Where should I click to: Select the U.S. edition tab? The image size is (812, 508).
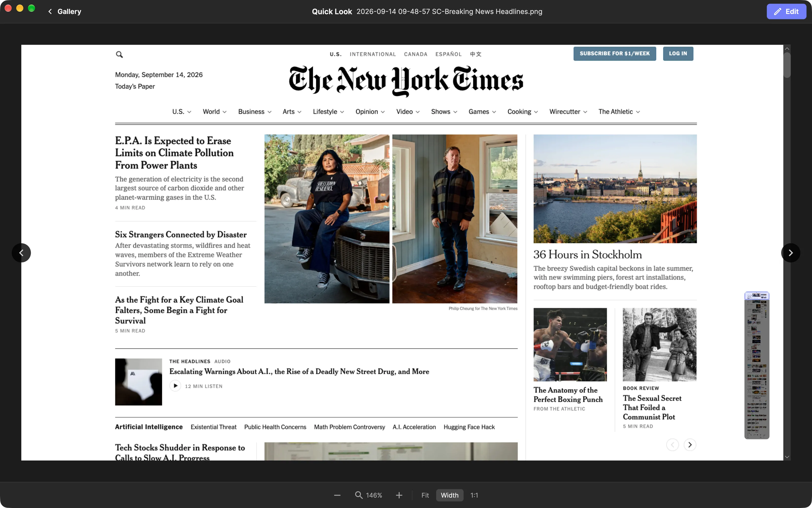(335, 54)
